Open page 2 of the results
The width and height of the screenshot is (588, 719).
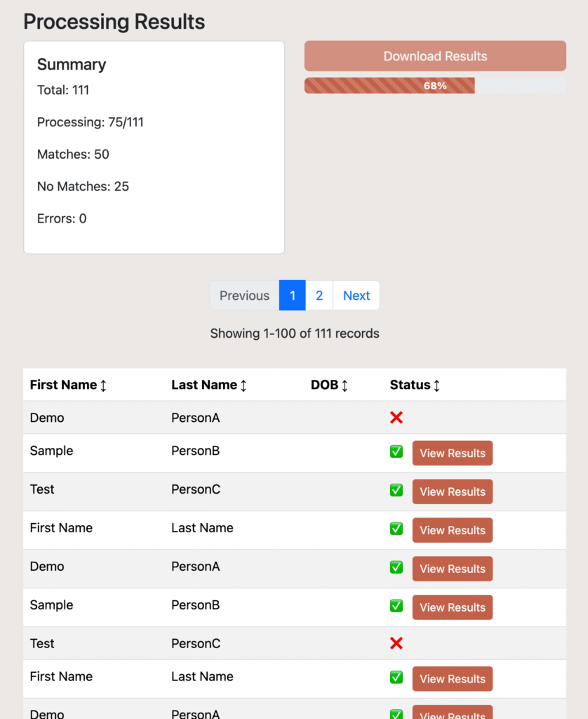point(319,295)
